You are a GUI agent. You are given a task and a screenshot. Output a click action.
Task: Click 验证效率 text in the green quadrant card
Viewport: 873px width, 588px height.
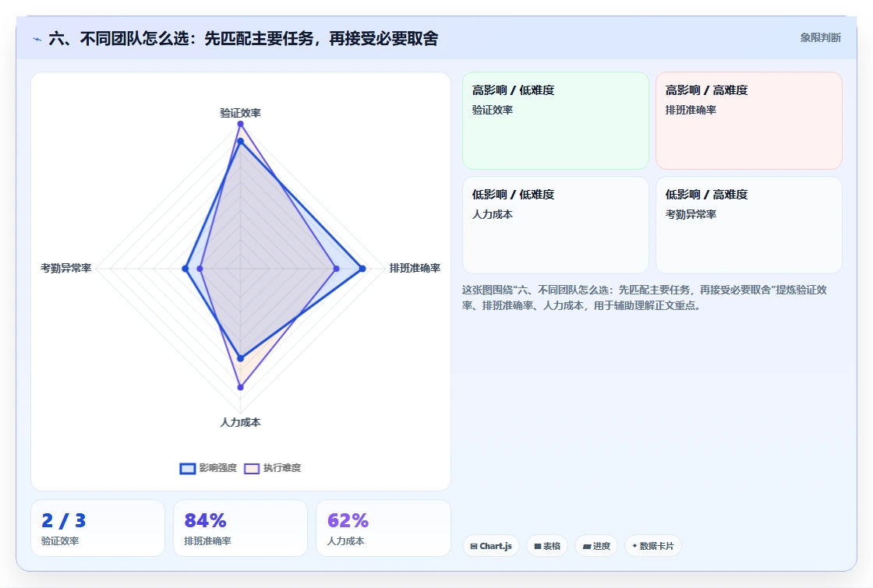tap(493, 110)
